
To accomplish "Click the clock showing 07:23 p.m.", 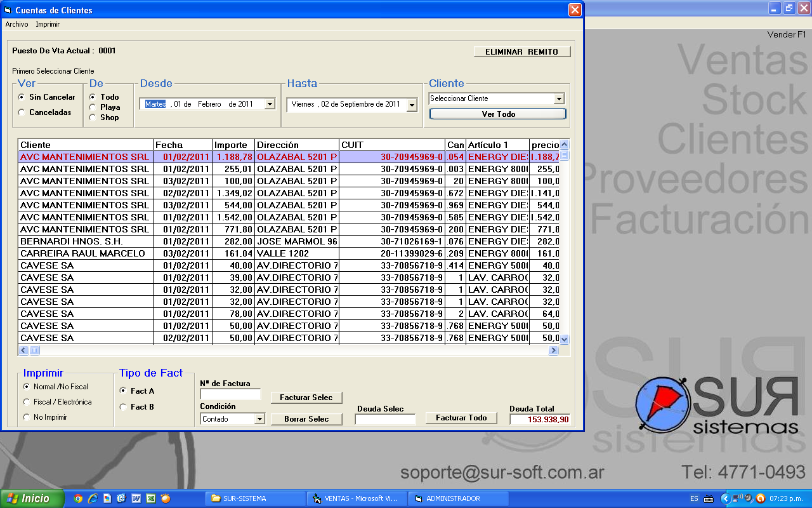I will pyautogui.click(x=786, y=498).
